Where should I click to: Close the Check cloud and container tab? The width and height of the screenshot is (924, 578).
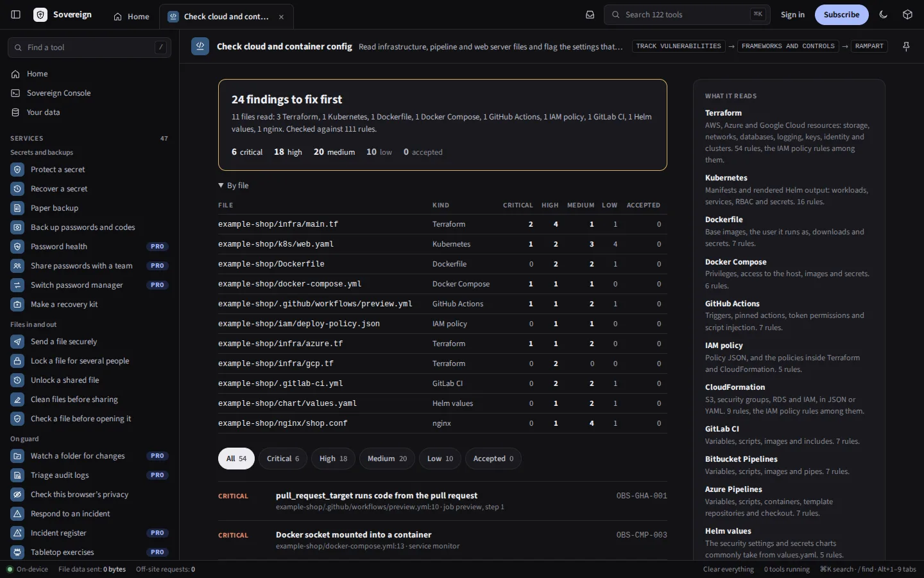(x=281, y=17)
